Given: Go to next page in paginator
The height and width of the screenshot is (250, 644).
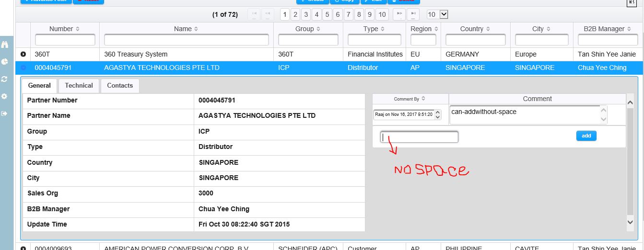Looking at the screenshot, I should (x=399, y=14).
